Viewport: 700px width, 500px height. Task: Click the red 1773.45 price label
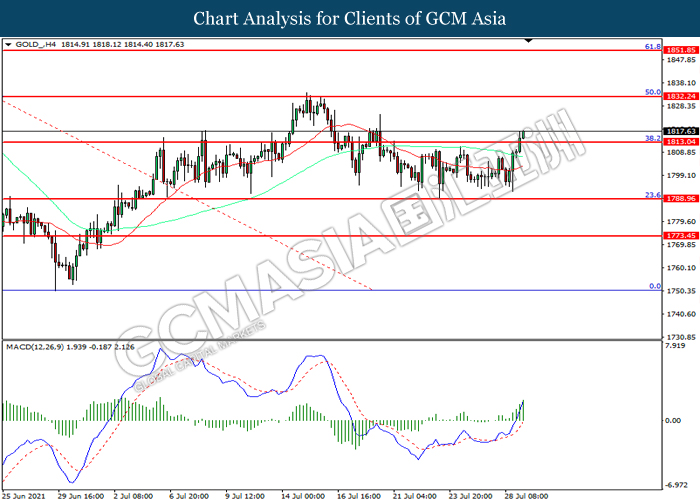(681, 236)
